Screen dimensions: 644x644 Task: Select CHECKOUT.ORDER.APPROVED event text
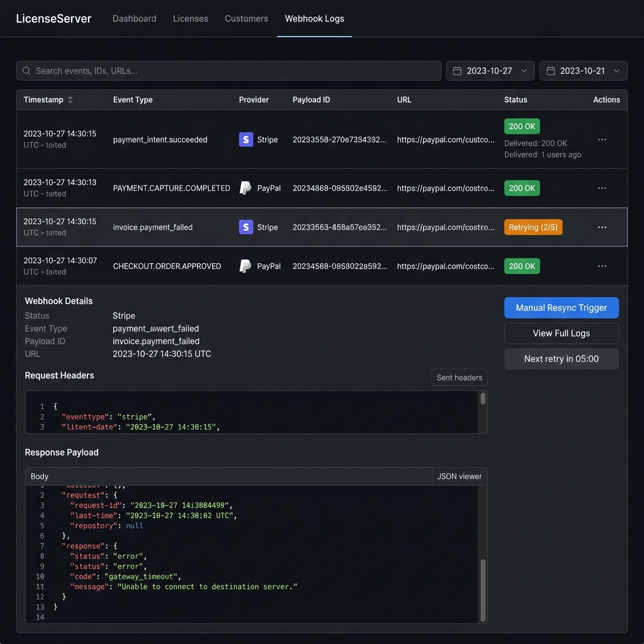click(167, 266)
